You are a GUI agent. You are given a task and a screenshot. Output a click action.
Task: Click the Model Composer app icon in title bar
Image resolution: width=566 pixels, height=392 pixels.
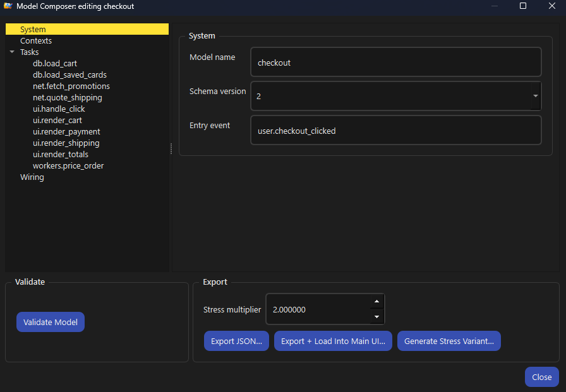[x=8, y=6]
